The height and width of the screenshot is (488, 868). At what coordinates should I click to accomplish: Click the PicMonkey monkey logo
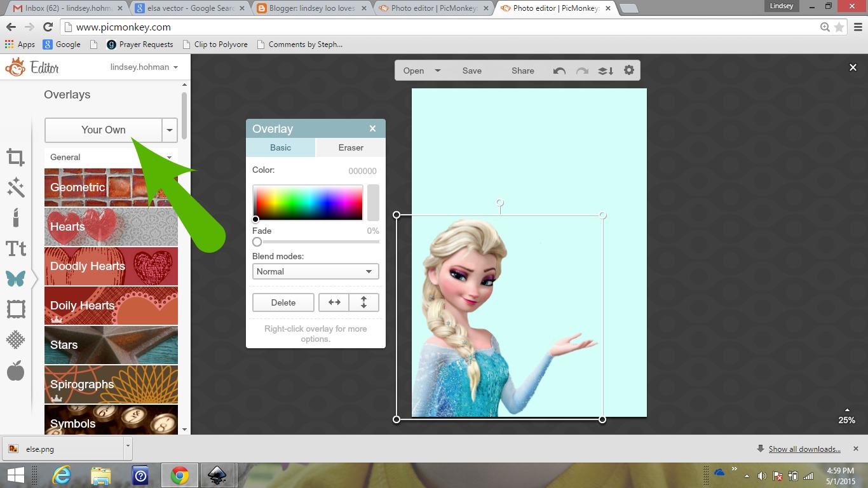point(15,67)
